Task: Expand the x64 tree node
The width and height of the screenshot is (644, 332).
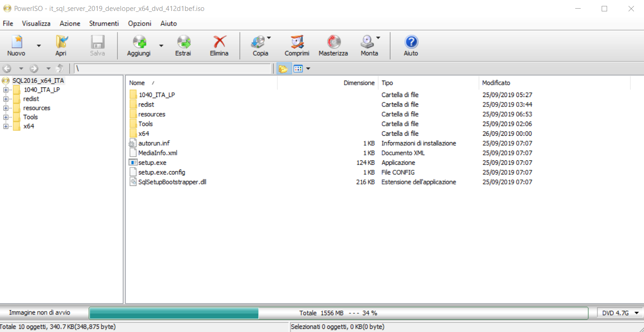Action: coord(5,126)
